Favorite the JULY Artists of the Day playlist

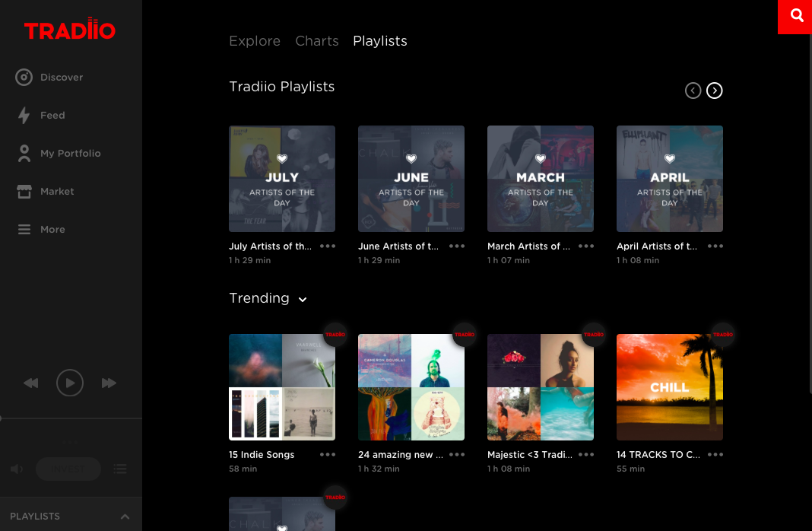click(x=281, y=159)
